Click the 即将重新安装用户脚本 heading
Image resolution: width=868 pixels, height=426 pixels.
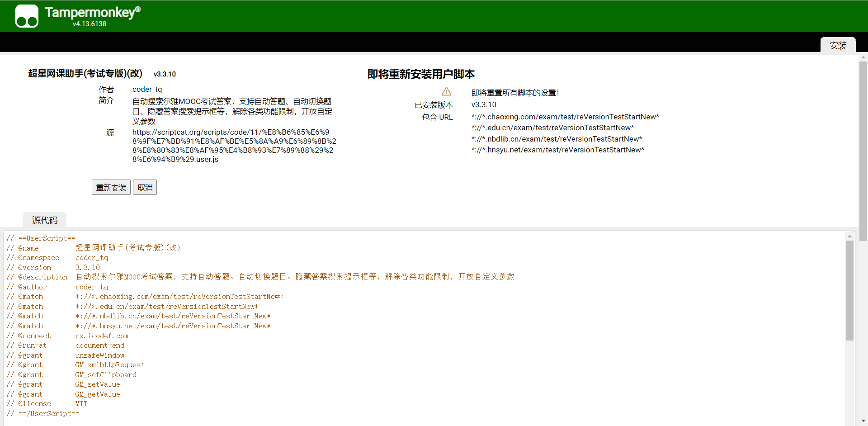[x=421, y=74]
